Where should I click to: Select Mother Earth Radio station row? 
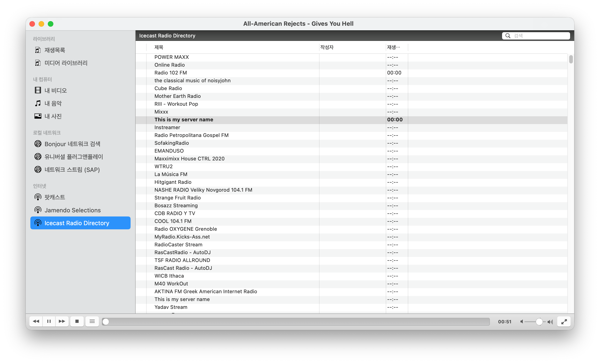pos(177,96)
